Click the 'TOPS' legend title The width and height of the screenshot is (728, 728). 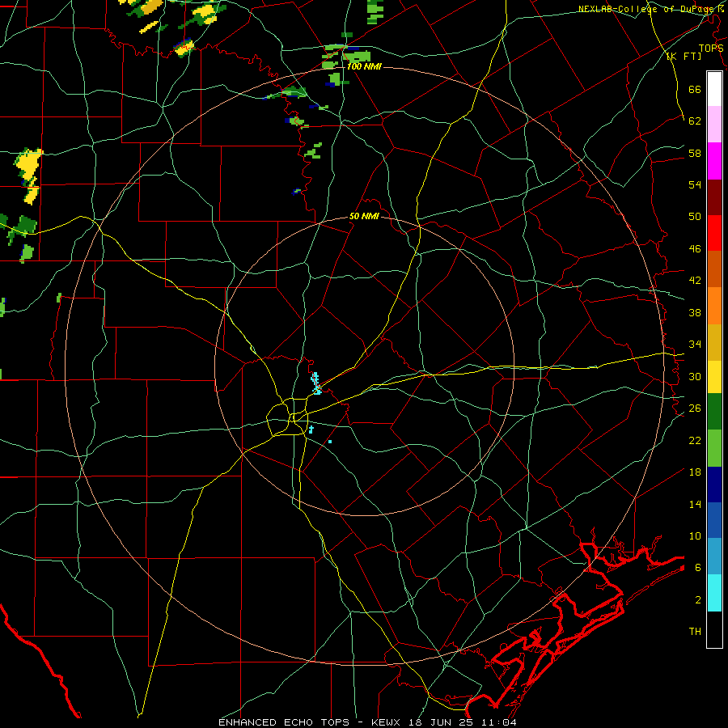pos(711,49)
